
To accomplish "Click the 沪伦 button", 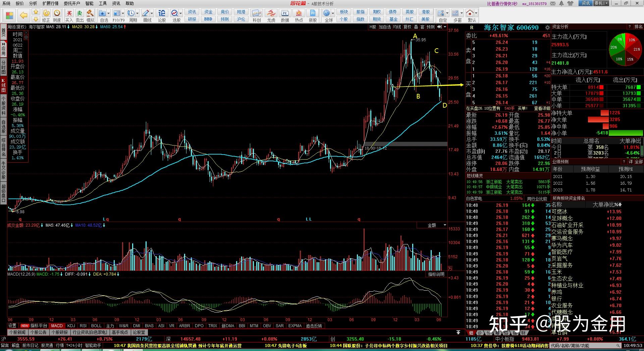I will [x=241, y=19].
